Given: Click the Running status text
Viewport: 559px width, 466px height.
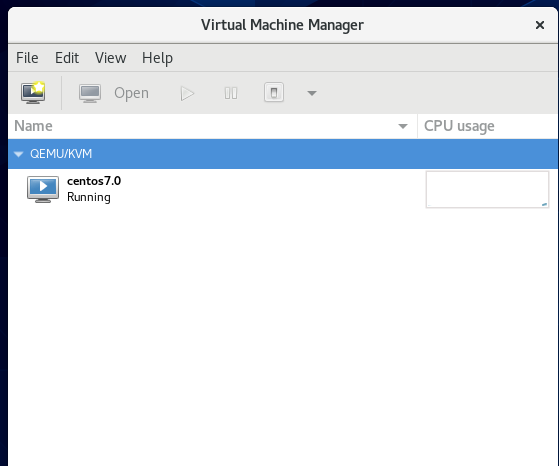Looking at the screenshot, I should coord(89,197).
